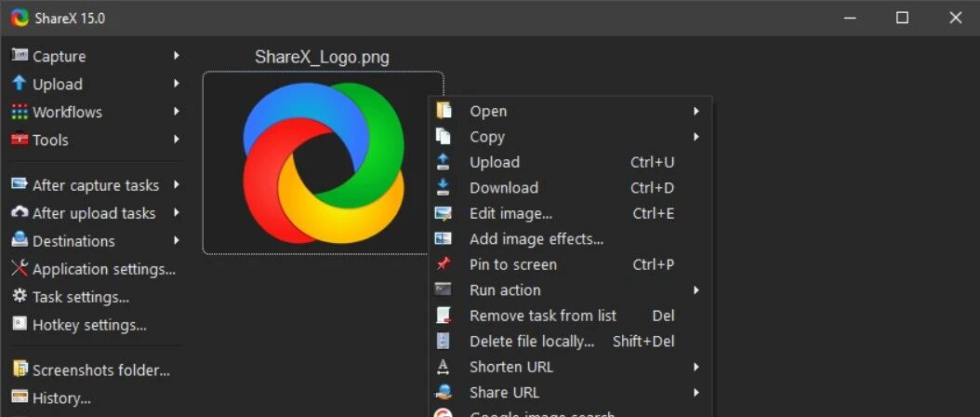
Task: Expand the Capture submenu arrow
Action: point(177,55)
